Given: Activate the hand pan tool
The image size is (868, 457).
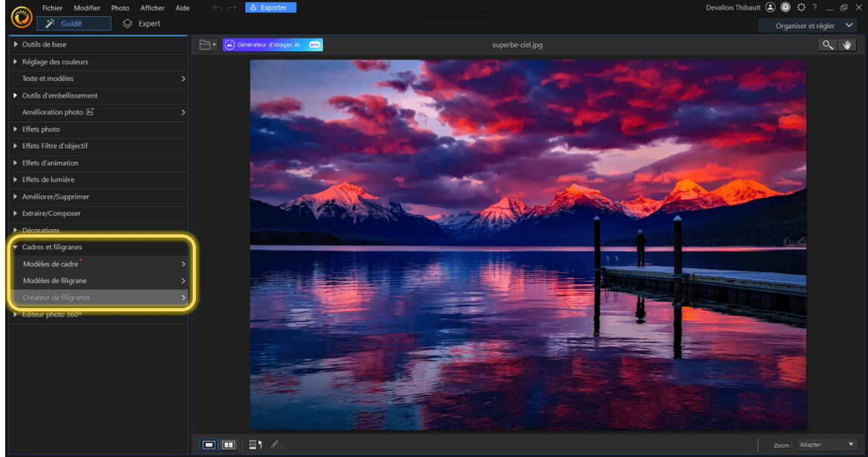Looking at the screenshot, I should [847, 45].
